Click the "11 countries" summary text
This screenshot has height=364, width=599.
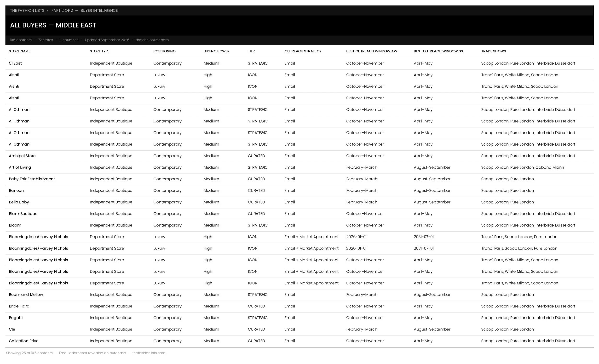click(69, 40)
